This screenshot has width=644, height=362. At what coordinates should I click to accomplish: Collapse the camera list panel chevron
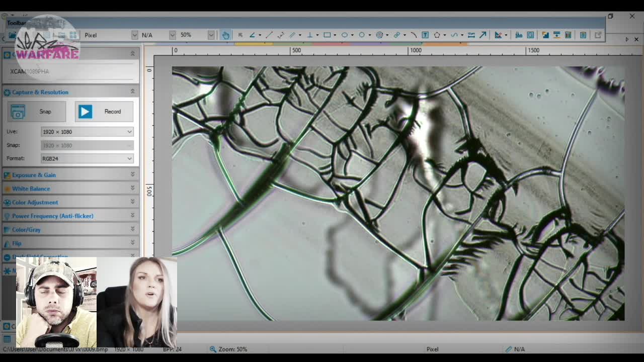(132, 53)
